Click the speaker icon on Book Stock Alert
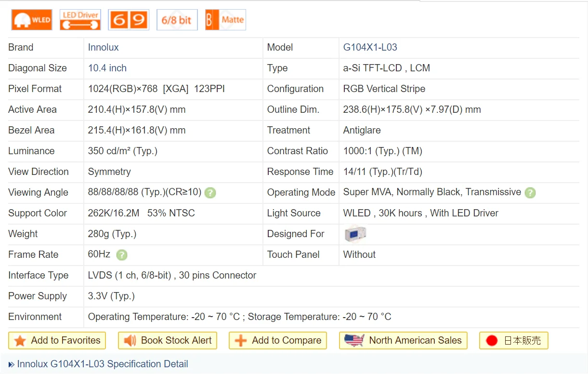Screen dimensions: 588x374 pos(130,341)
